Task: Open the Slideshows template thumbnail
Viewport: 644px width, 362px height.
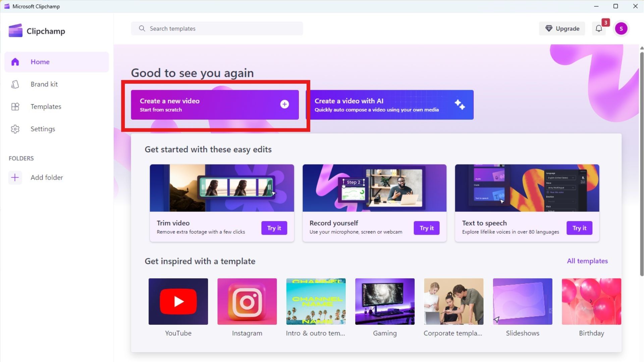Action: [523, 301]
